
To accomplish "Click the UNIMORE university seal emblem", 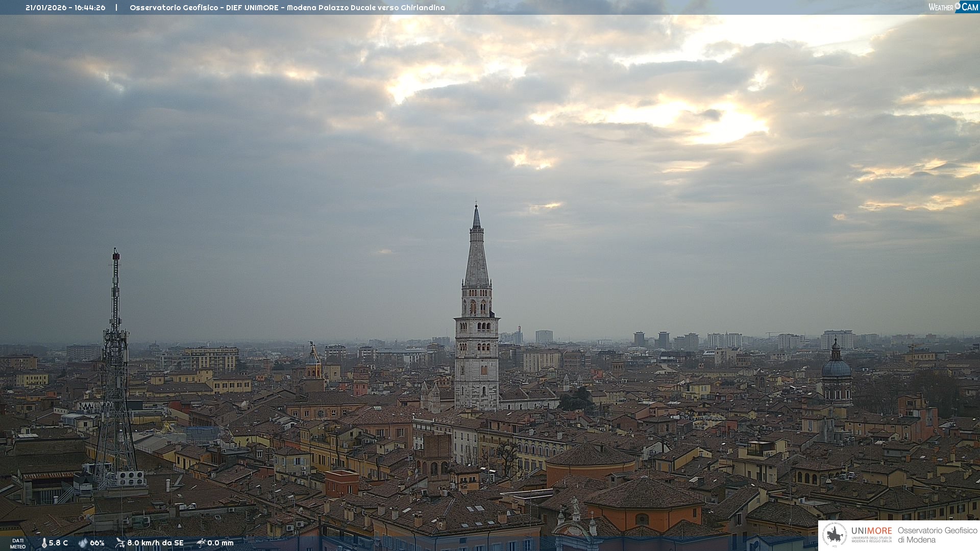I will pos(835,535).
